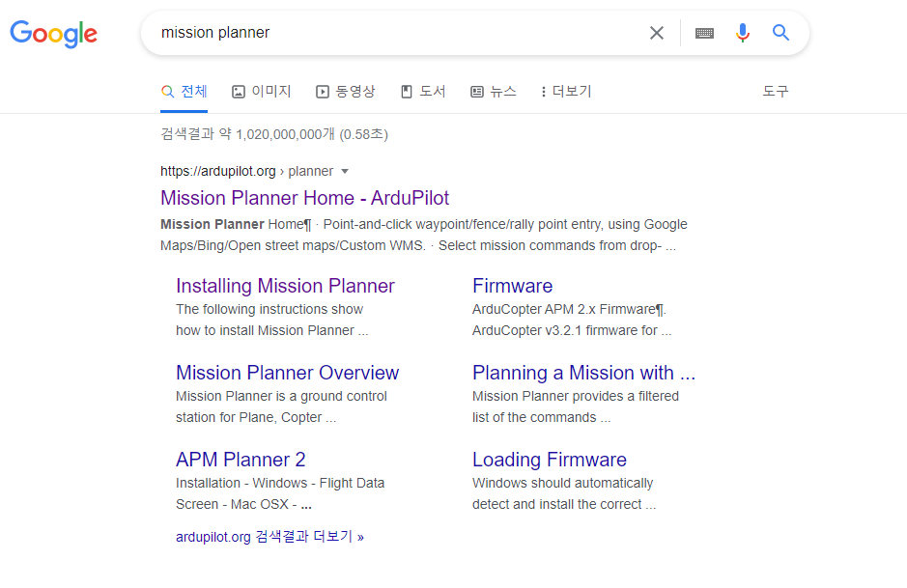This screenshot has width=907, height=588.
Task: Switch to the 도서 (Books) tab
Action: [x=423, y=92]
